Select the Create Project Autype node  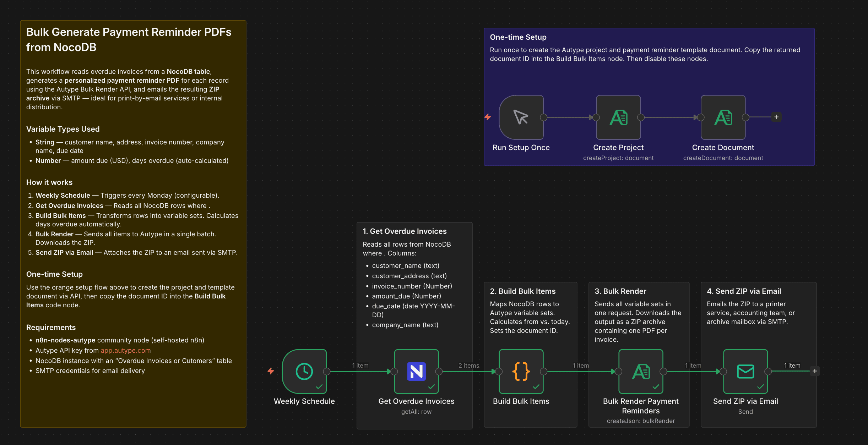pos(618,117)
